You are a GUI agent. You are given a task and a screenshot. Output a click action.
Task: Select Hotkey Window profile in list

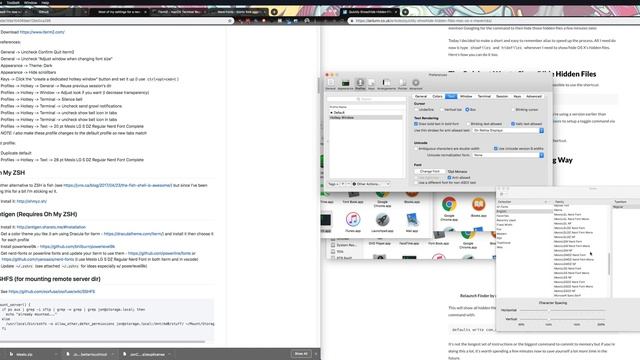click(366, 118)
